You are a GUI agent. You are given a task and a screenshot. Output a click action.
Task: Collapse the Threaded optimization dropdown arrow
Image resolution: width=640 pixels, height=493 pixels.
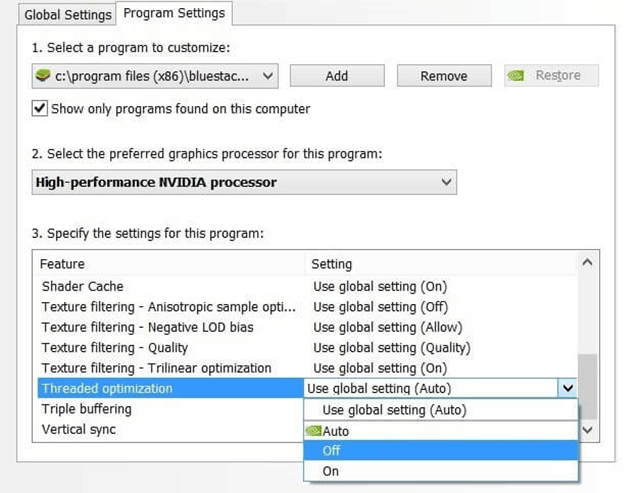[568, 388]
